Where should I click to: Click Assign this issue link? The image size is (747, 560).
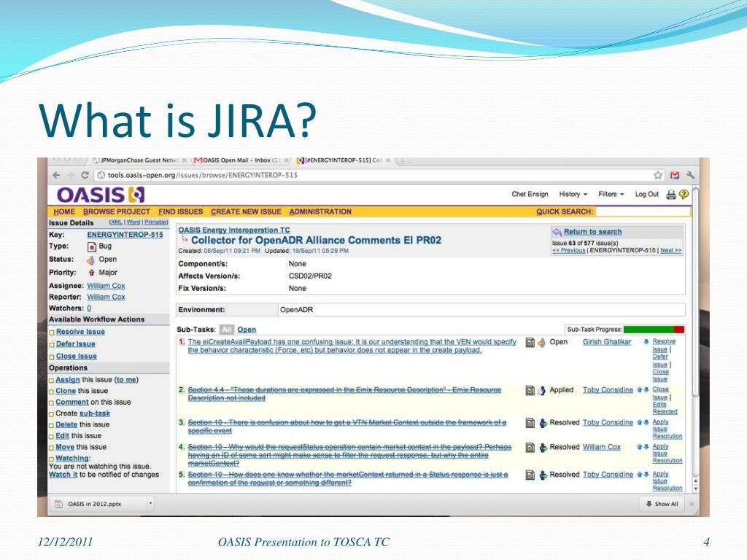(x=68, y=380)
